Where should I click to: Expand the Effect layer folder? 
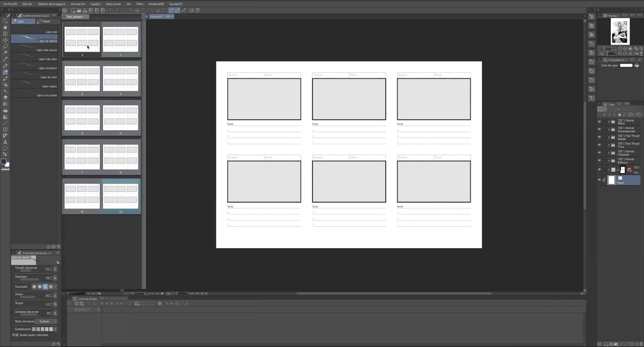coord(609,122)
